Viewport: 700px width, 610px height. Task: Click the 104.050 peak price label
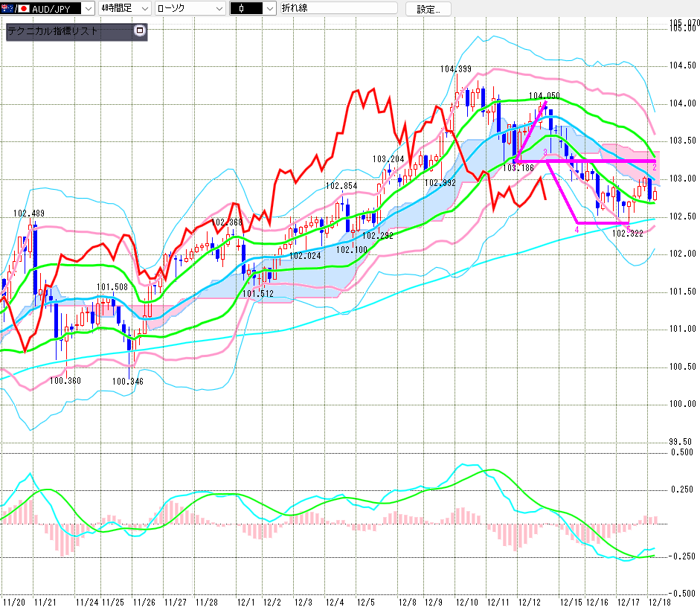544,96
